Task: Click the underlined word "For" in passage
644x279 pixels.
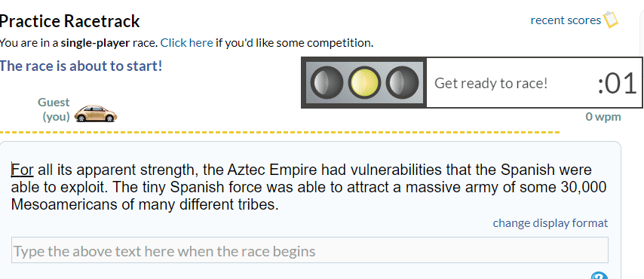Action: coord(22,170)
